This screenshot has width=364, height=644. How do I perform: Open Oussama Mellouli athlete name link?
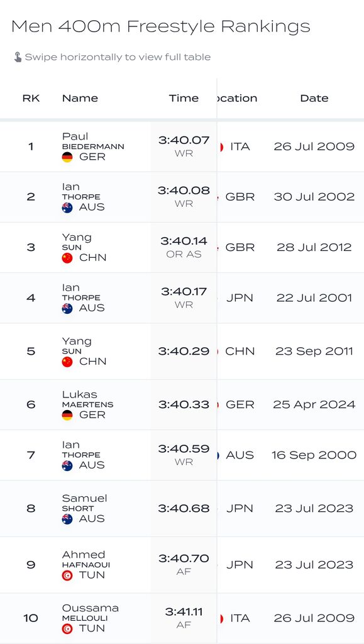91,613
